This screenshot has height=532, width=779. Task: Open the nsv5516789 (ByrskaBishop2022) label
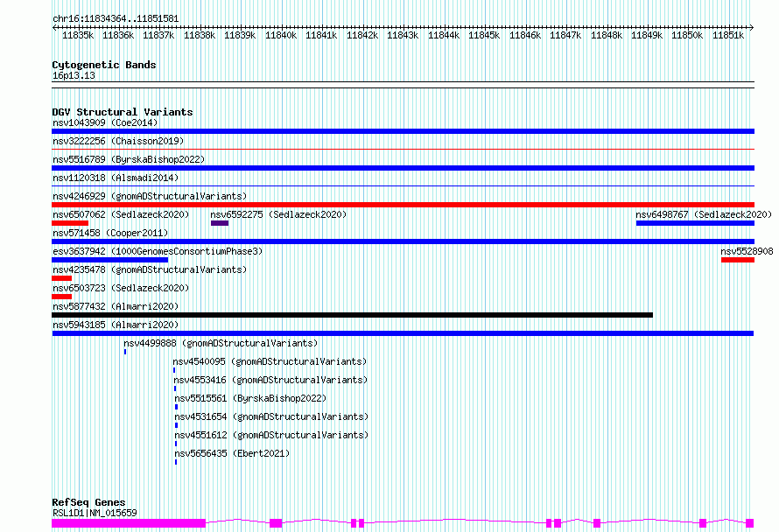tap(129, 159)
